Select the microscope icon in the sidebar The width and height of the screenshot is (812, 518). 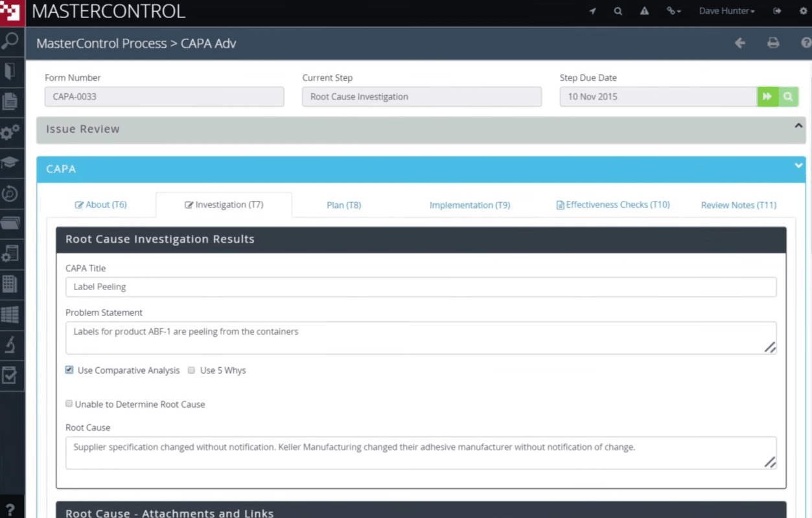click(10, 344)
